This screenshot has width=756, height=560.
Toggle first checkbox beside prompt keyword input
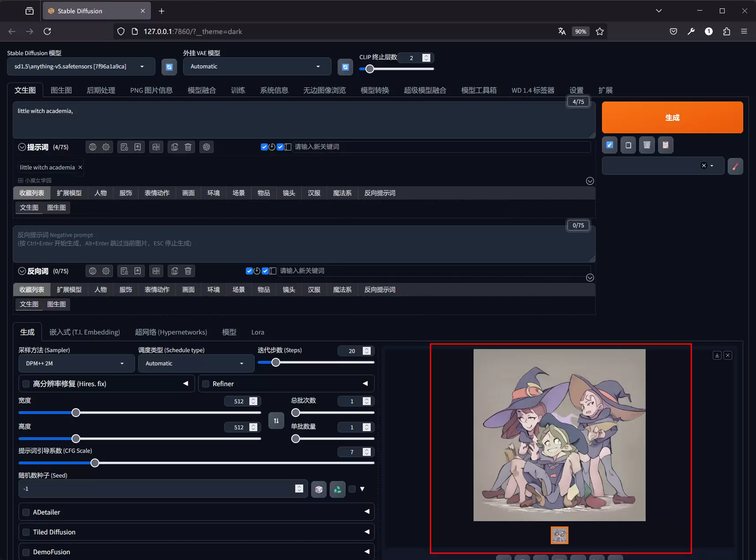coord(264,147)
